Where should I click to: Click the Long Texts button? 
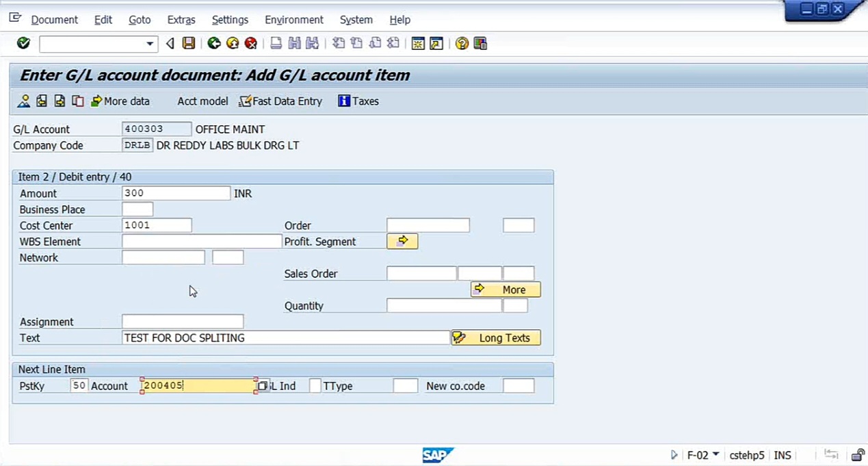coord(496,337)
